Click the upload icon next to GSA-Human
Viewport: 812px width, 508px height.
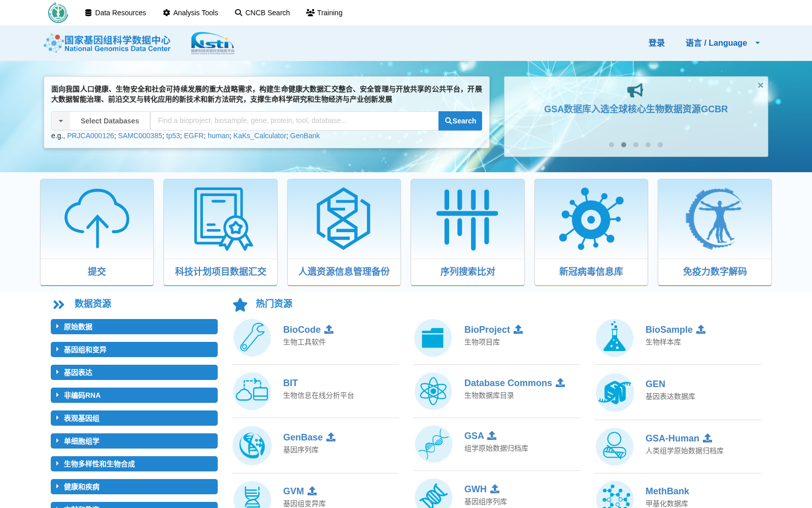(x=707, y=438)
